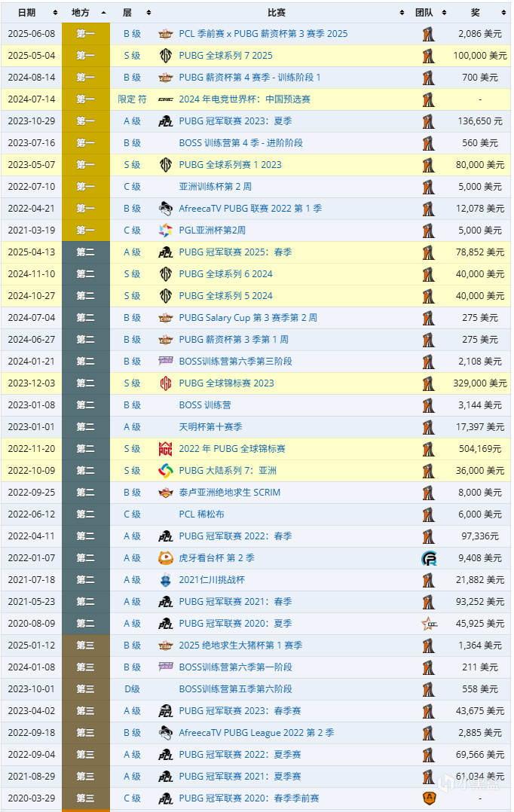Open PUBG 冠军联赛 2022:夏季赛 link
514x812 pixels.
pos(240,755)
